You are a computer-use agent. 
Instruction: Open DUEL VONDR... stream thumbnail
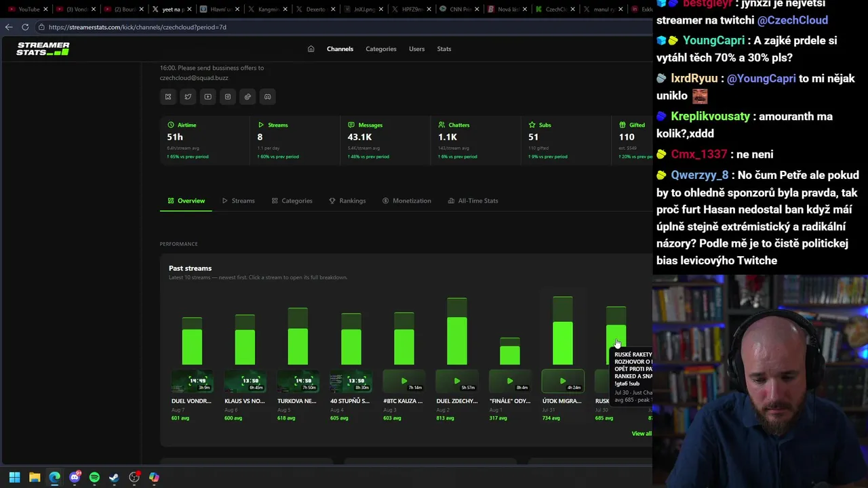click(192, 382)
